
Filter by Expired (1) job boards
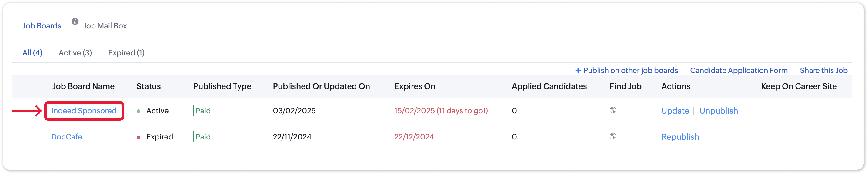click(x=126, y=53)
